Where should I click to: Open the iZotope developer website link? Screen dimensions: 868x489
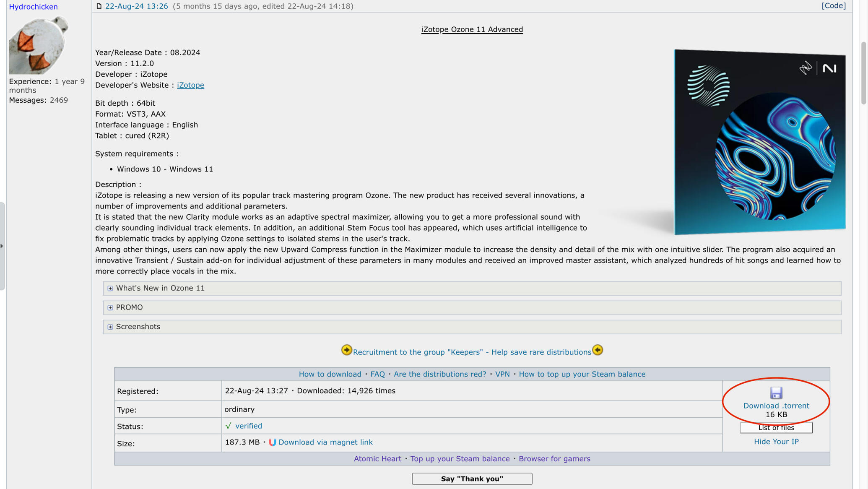pyautogui.click(x=190, y=85)
